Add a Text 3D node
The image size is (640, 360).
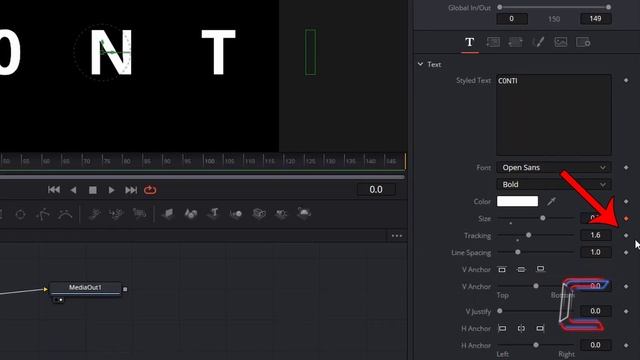[213, 213]
